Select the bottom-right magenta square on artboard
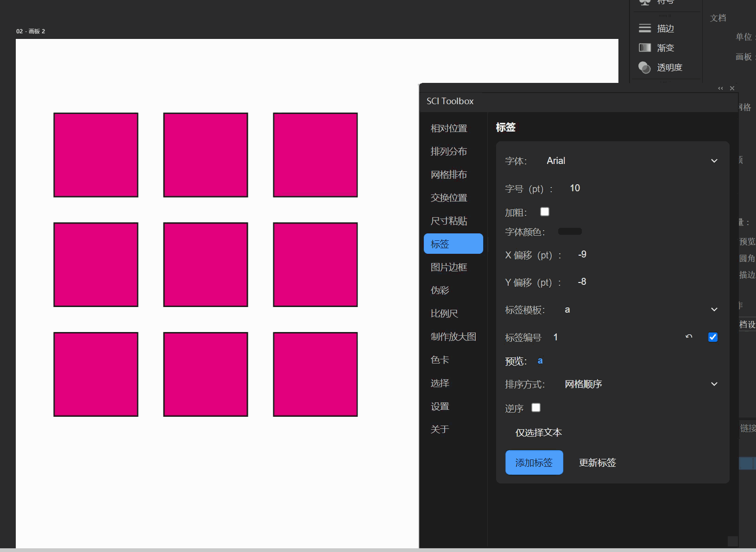Screen dimensions: 756x552 pos(315,374)
